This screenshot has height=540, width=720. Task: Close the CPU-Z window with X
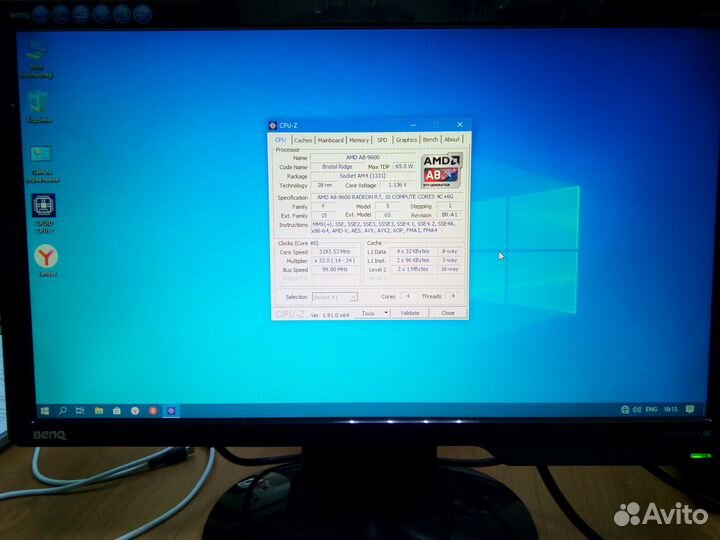[x=460, y=124]
